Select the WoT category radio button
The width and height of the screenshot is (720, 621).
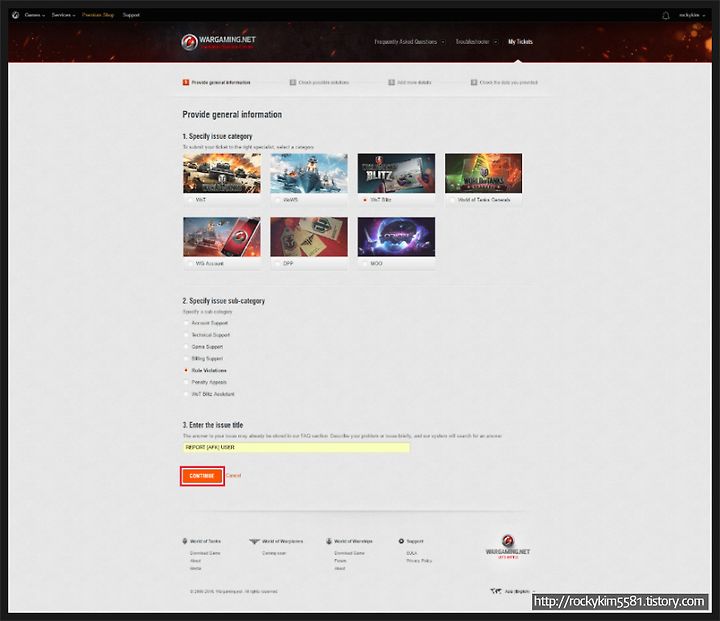click(x=191, y=200)
